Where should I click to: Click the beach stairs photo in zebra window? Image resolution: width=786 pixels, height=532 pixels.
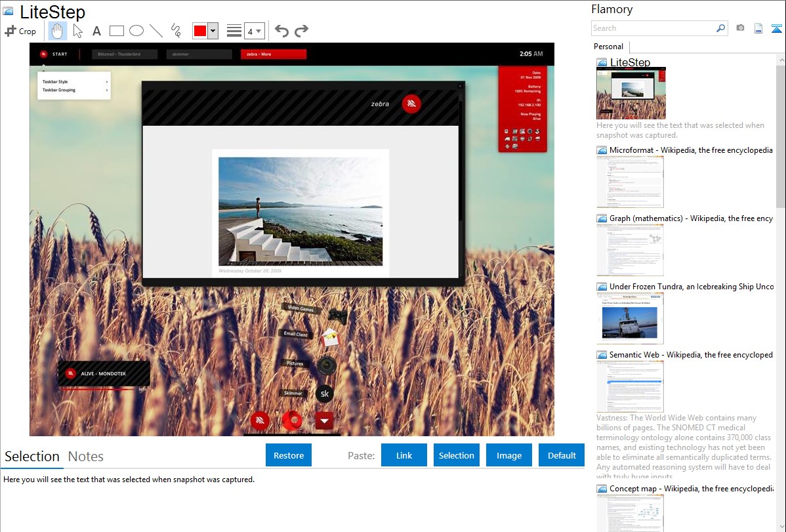coord(300,211)
